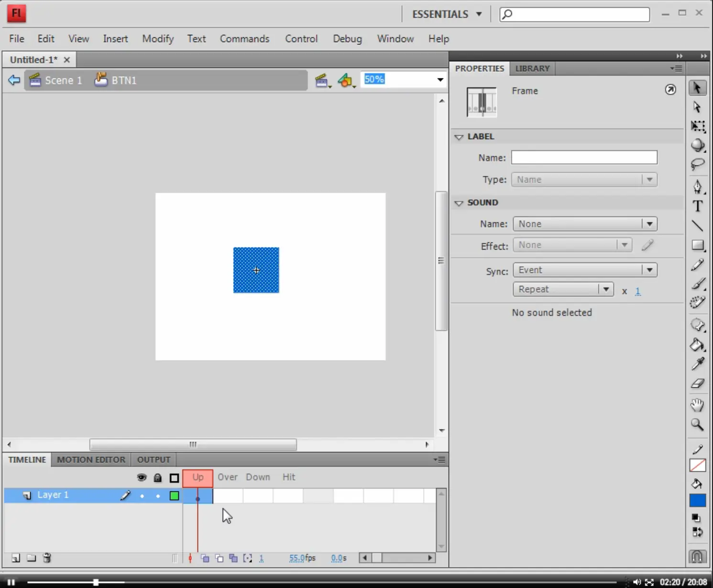The width and height of the screenshot is (713, 588).
Task: Select the Zoom magnifier tool
Action: pyautogui.click(x=697, y=425)
